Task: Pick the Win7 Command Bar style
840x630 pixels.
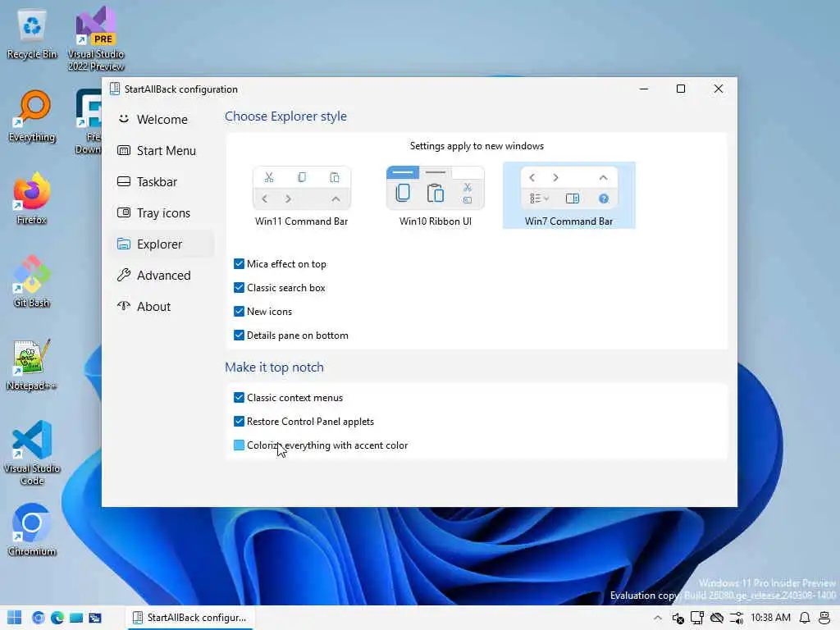Action: point(569,196)
